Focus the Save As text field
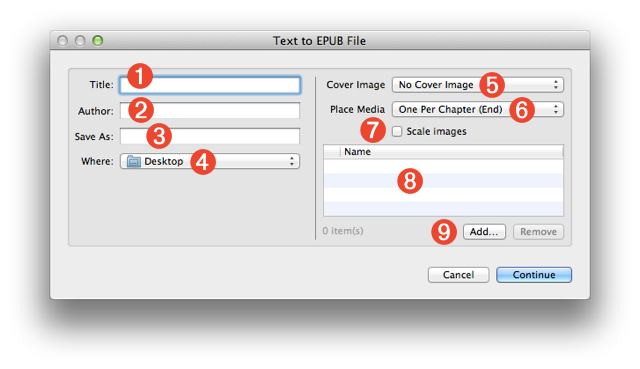This screenshot has height=369, width=640. (210, 136)
